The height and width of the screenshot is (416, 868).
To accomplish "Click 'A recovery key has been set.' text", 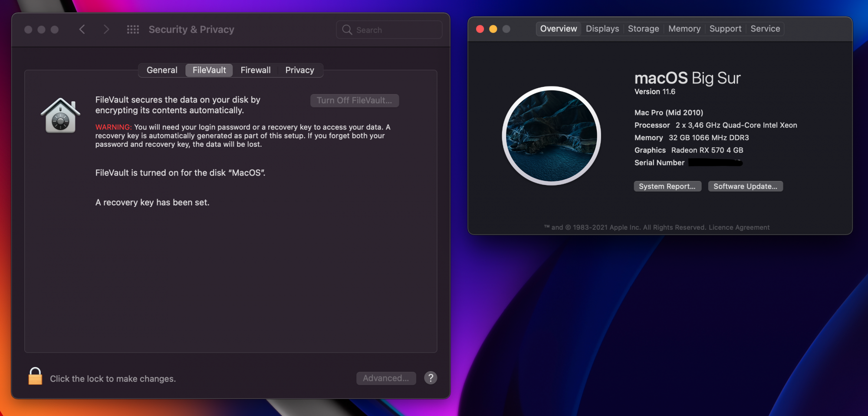I will [152, 202].
